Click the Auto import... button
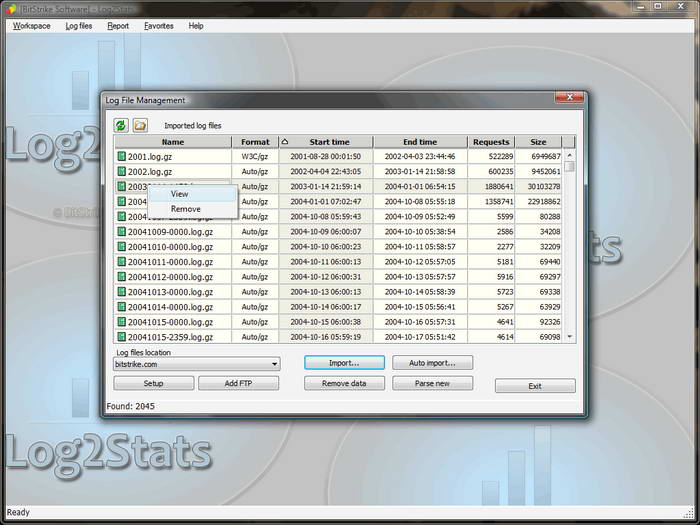 tap(432, 363)
